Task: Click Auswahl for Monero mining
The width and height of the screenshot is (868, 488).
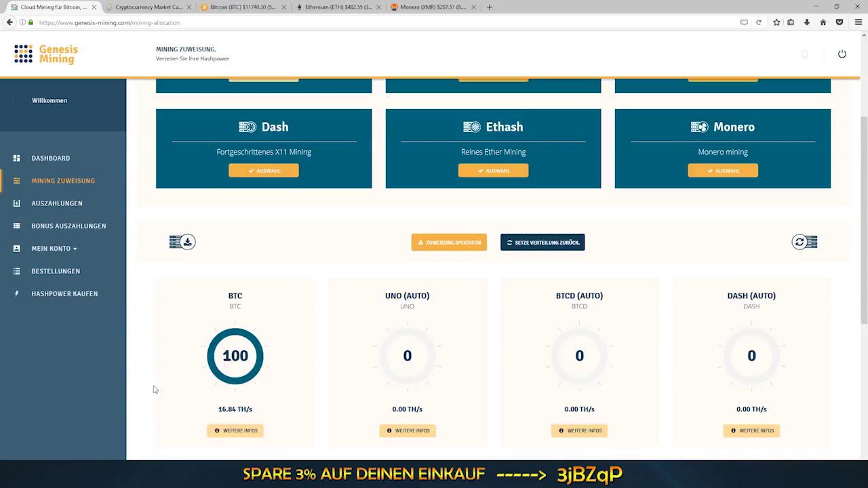Action: coord(723,170)
